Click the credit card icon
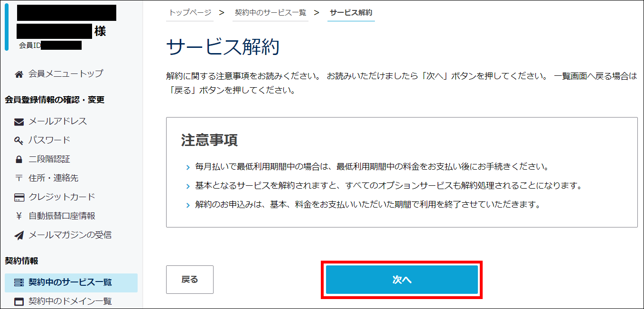644x309 pixels. [19, 197]
